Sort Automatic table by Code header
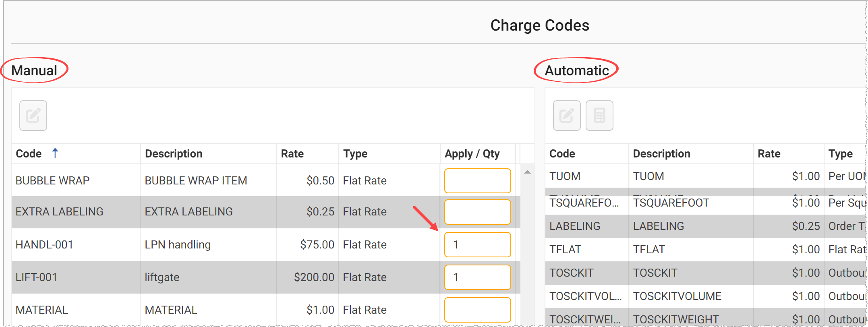This screenshot has height=327, width=868. pos(562,154)
